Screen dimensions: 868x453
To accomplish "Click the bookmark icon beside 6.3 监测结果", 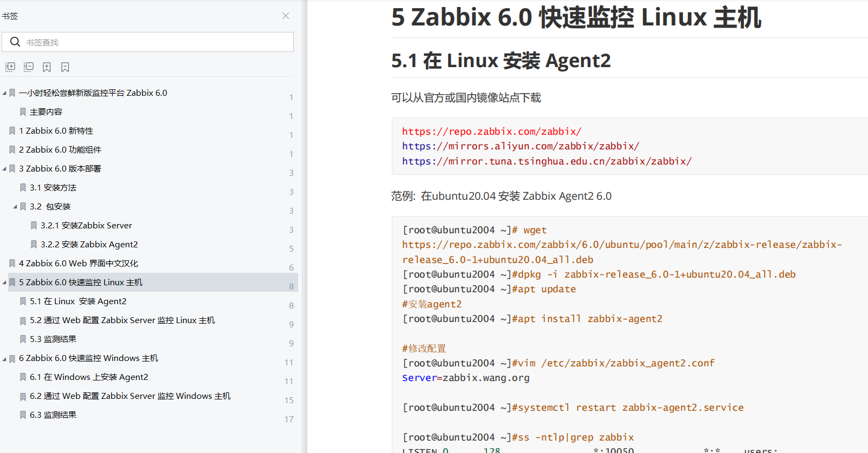I will coord(23,415).
